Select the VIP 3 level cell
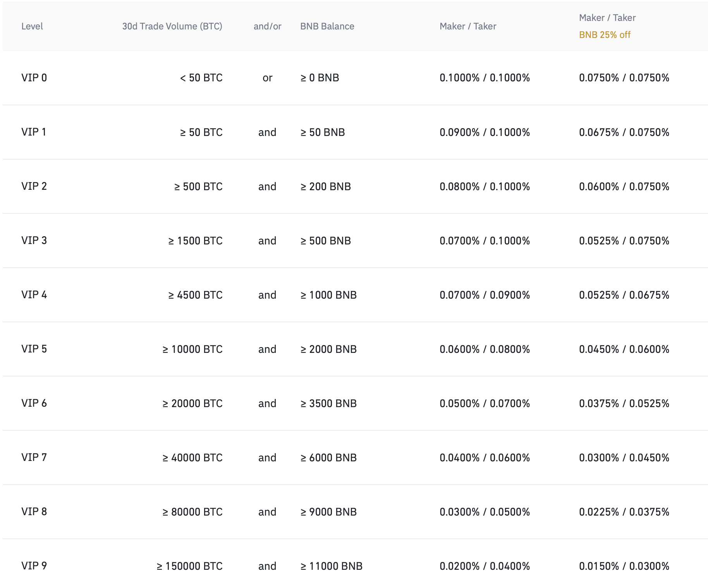 tap(34, 241)
